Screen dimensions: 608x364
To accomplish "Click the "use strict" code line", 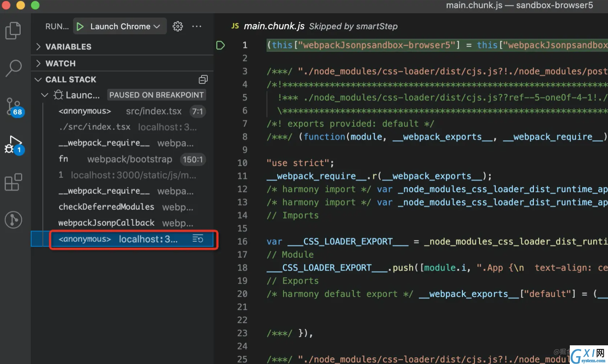I will click(x=300, y=163).
